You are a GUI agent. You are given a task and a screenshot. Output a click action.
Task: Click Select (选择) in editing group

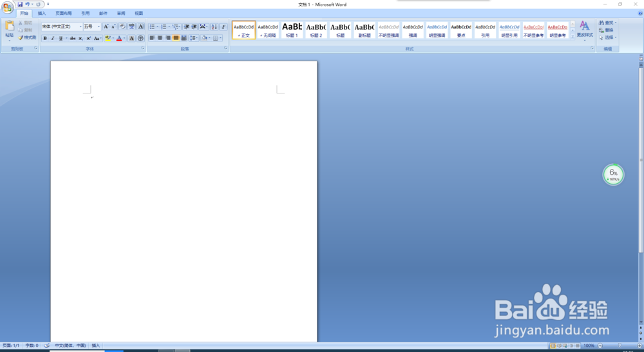608,37
